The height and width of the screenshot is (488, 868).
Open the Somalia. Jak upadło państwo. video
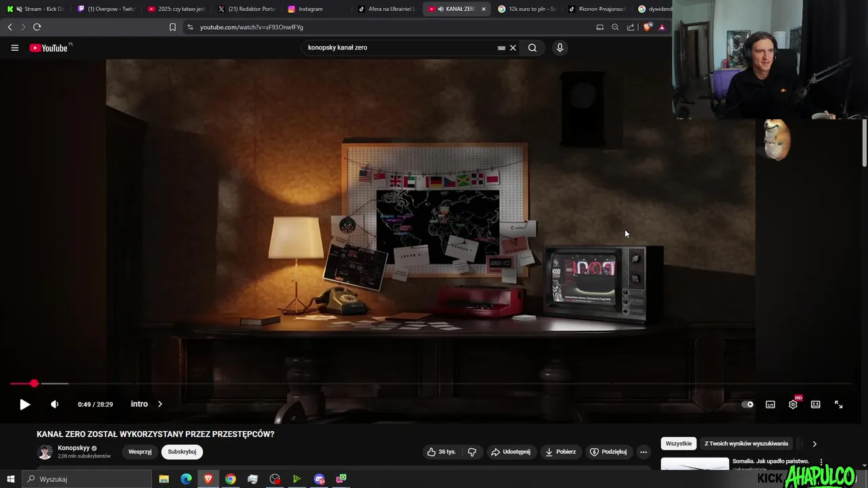click(770, 461)
